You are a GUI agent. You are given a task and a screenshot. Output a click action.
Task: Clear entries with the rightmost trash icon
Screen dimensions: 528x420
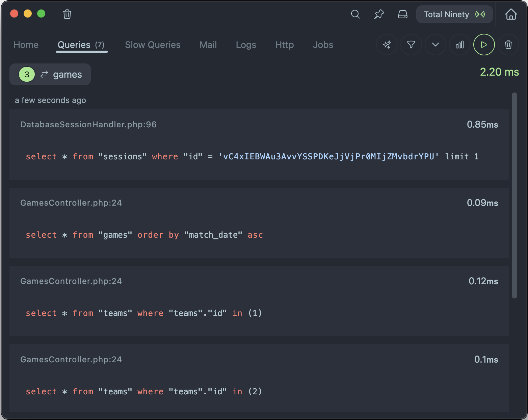pos(508,45)
